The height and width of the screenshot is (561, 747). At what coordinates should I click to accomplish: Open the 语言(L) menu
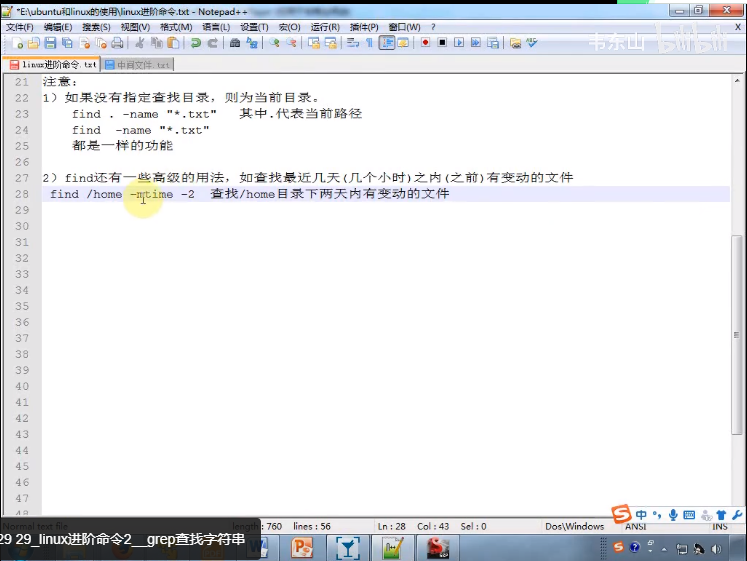pyautogui.click(x=216, y=27)
